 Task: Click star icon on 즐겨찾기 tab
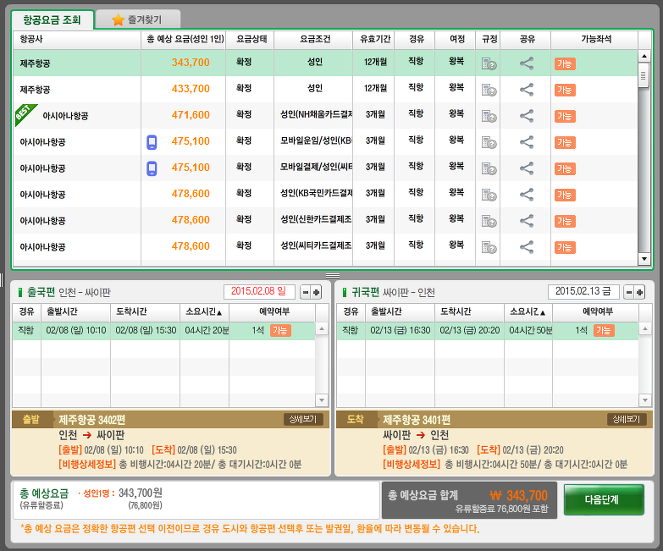(118, 20)
